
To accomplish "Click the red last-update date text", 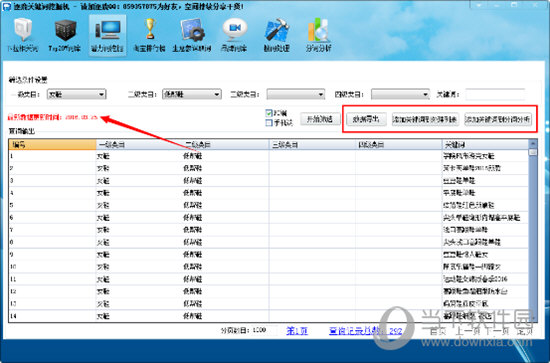I will click(x=53, y=117).
